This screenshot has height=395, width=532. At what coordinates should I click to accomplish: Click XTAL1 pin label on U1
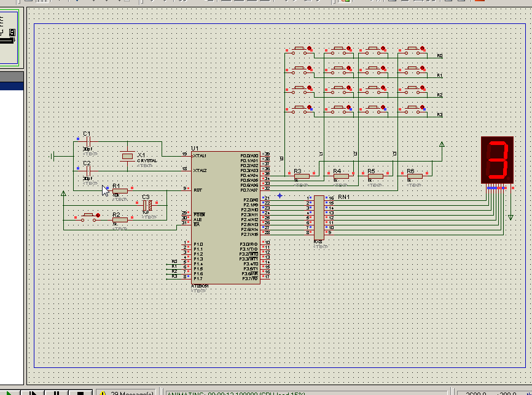coord(200,156)
